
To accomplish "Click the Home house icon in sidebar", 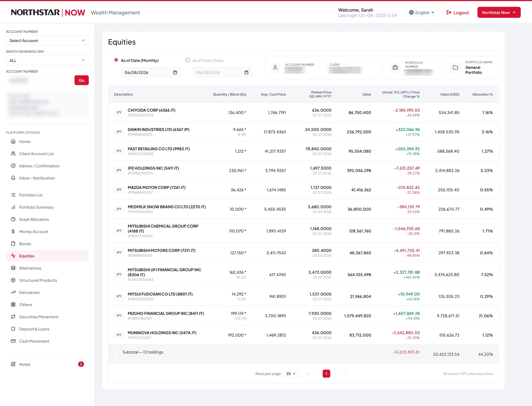I will 13,141.
